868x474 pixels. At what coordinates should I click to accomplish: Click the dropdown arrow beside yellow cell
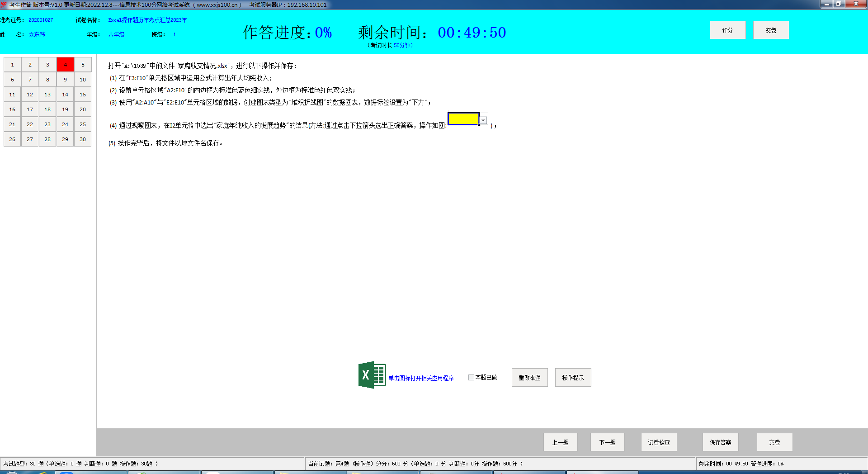coord(483,120)
